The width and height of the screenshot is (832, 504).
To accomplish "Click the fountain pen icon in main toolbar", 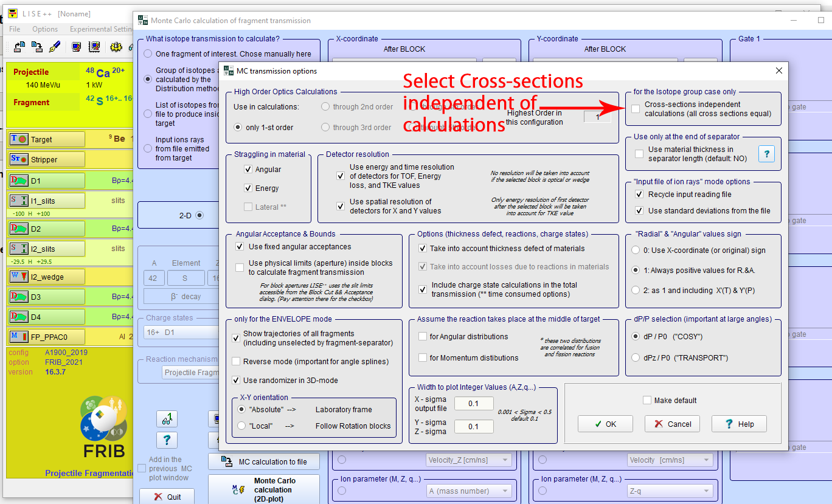I will pyautogui.click(x=55, y=47).
